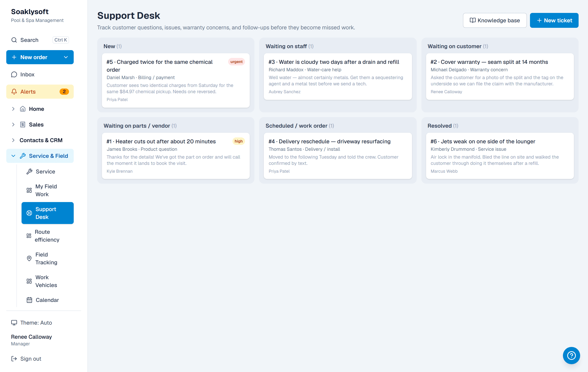Screen dimensions: 588x372
Task: Expand the Contacts & CRM chevron
Action: (13, 140)
